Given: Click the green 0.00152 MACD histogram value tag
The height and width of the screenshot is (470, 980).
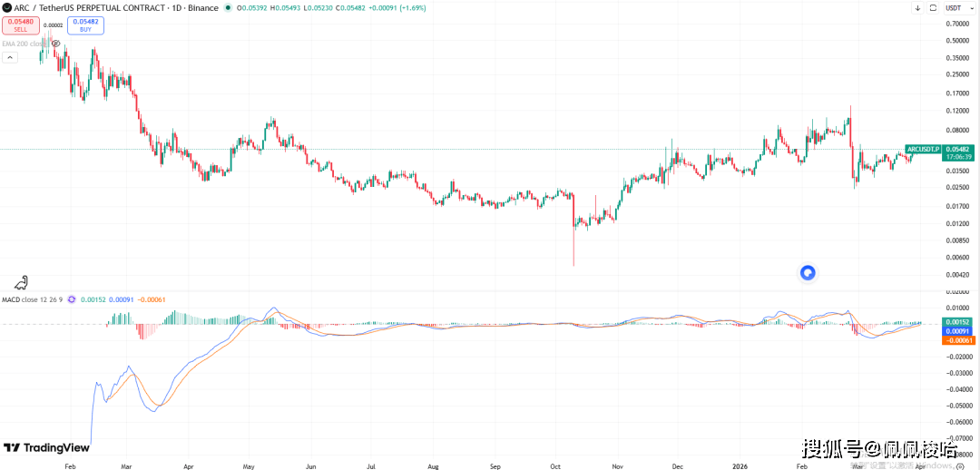Looking at the screenshot, I should tap(958, 322).
